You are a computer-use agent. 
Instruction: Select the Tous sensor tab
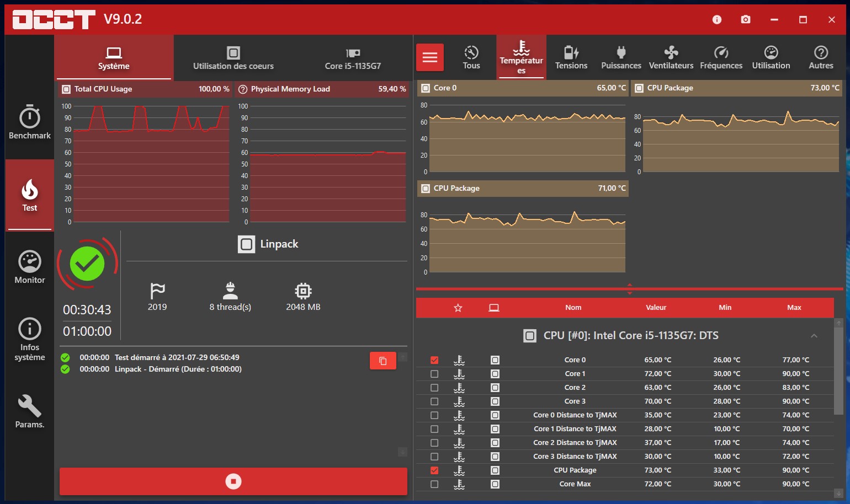coord(471,57)
